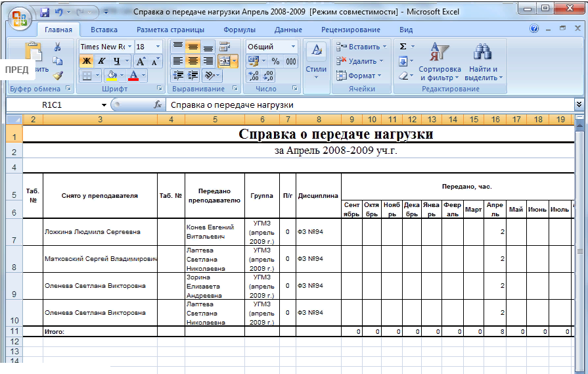Click the Office button logo
The width and height of the screenshot is (588, 374).
pyautogui.click(x=18, y=16)
